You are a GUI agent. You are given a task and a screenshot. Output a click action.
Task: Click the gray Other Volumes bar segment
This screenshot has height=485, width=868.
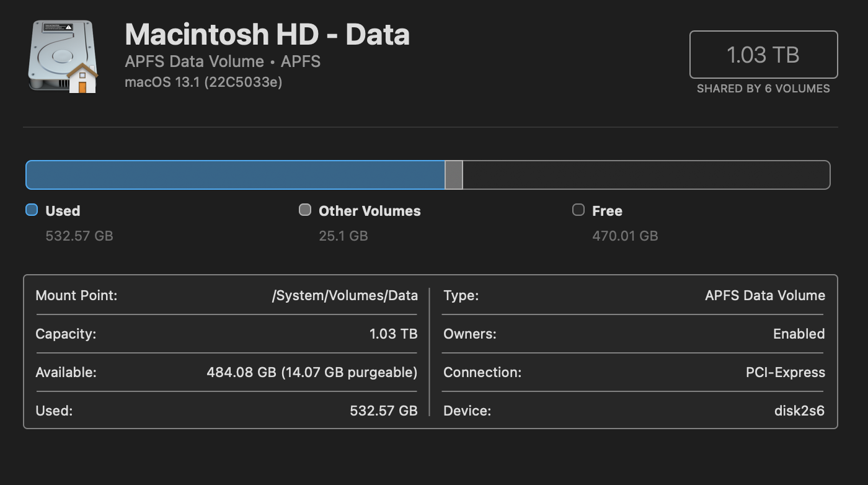pyautogui.click(x=454, y=175)
